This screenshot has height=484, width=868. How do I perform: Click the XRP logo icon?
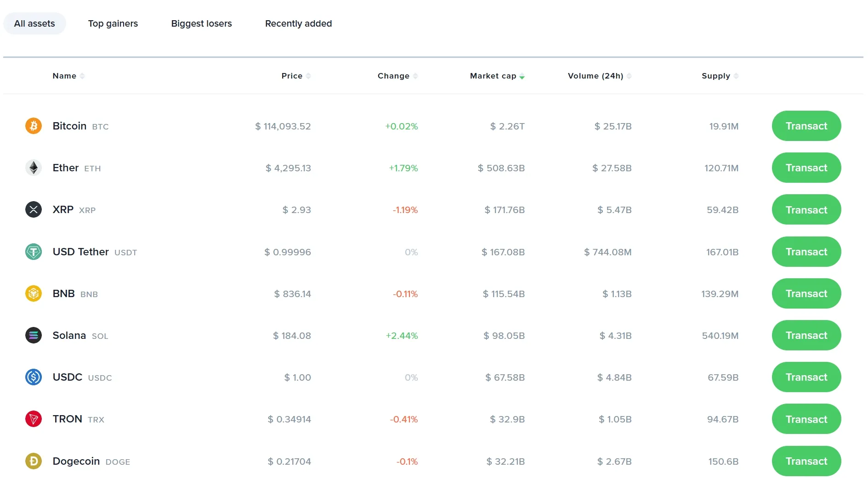click(x=34, y=210)
